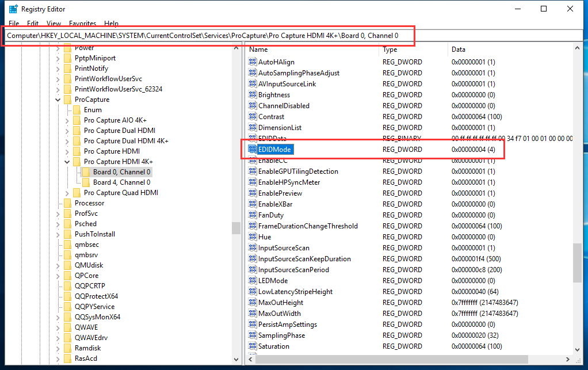
Task: Click the LEDMode value icon
Action: 253,280
